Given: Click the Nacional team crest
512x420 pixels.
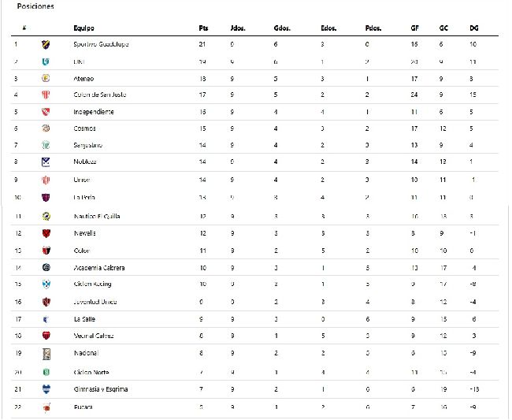Looking at the screenshot, I should click(46, 354).
